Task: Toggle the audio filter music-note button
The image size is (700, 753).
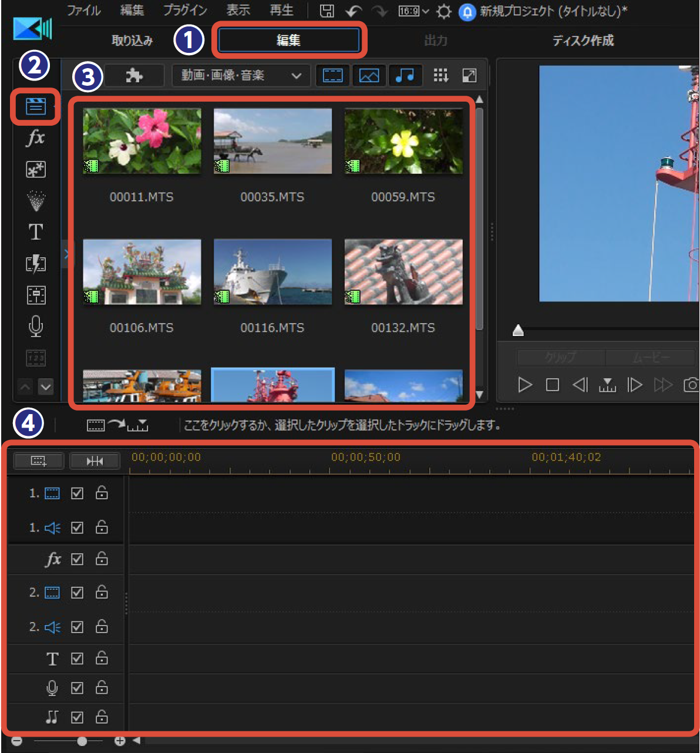Action: click(405, 76)
